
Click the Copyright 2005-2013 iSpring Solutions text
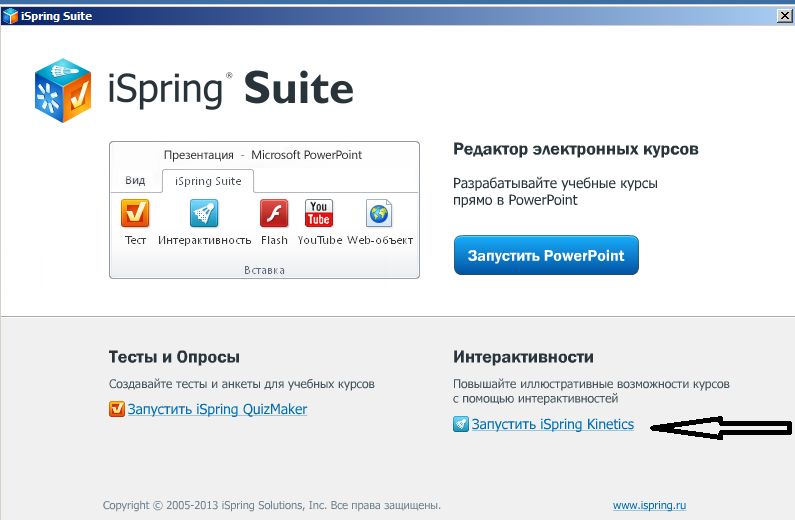click(272, 505)
